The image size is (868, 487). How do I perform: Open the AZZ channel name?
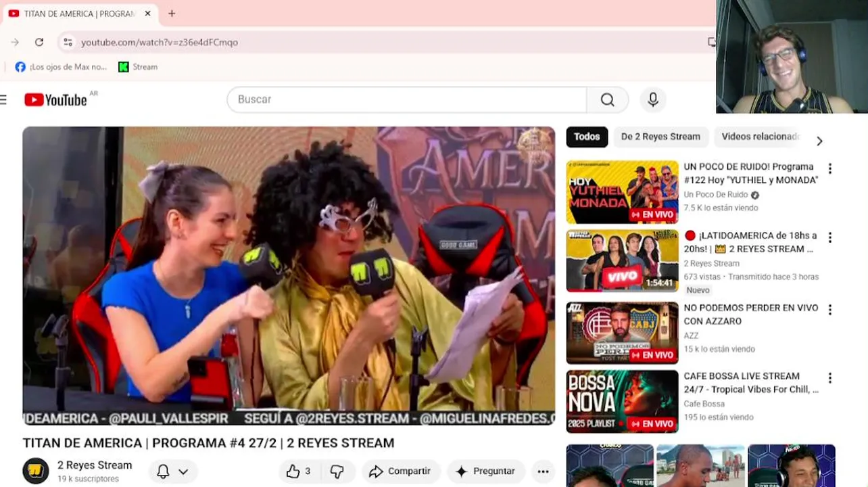pos(691,335)
